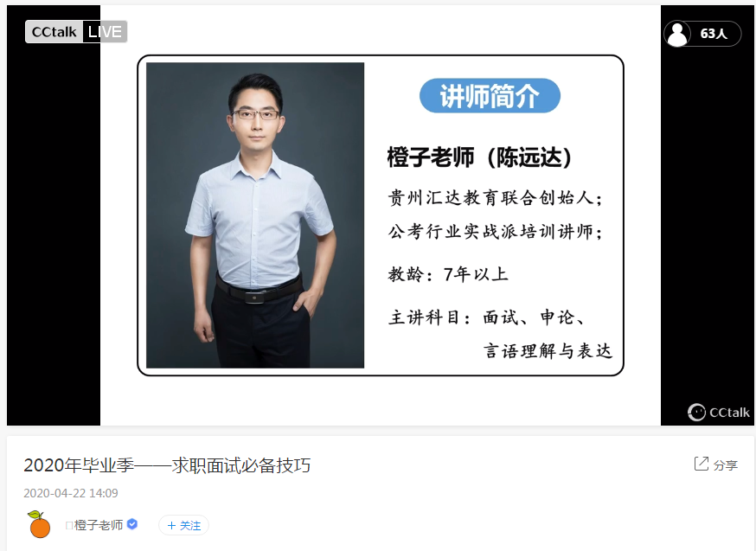Viewport: 756px width, 551px height.
Task: Click the 63人 viewer count text
Action: [x=714, y=34]
